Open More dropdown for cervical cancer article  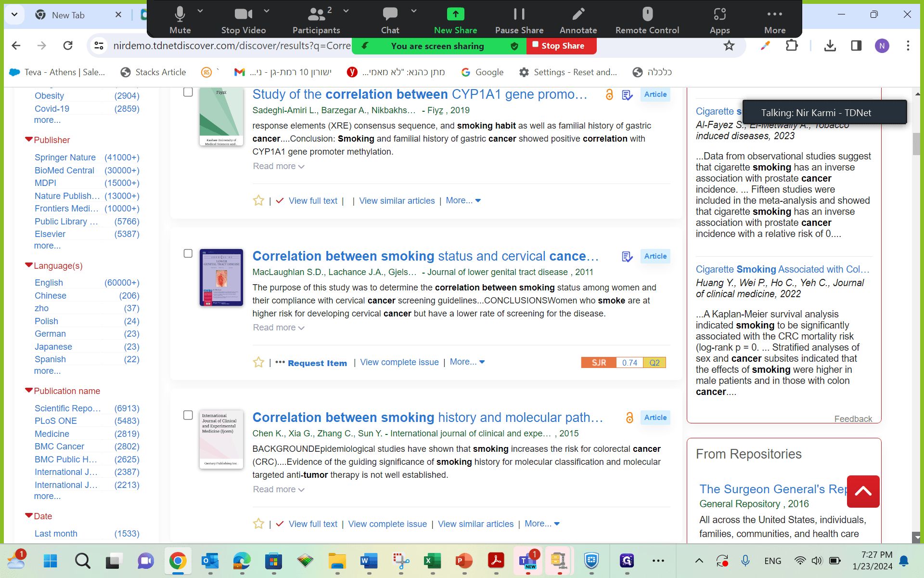[x=467, y=362]
